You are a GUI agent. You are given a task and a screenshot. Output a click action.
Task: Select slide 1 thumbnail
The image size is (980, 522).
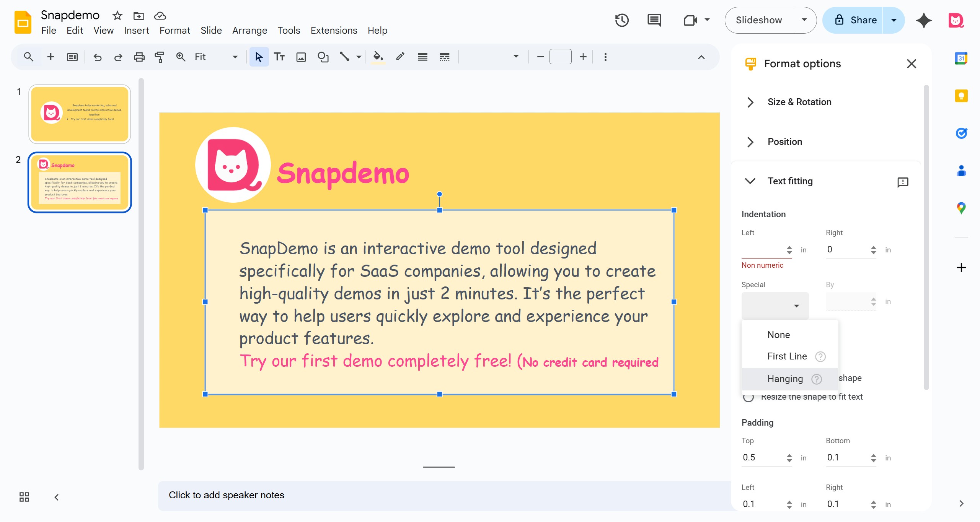tap(80, 114)
